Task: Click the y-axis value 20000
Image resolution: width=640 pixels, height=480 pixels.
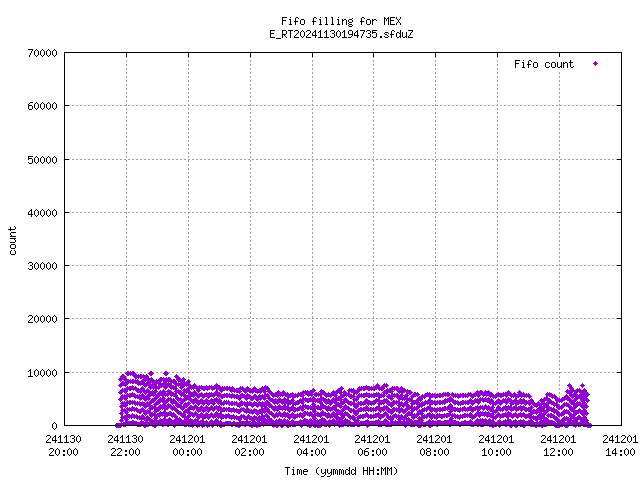Action: coord(42,319)
